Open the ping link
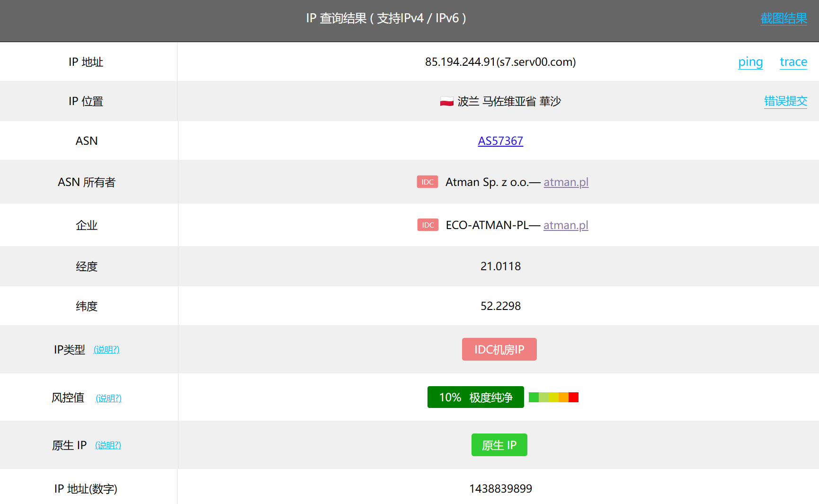Screen dimensions: 819x504 click(750, 62)
